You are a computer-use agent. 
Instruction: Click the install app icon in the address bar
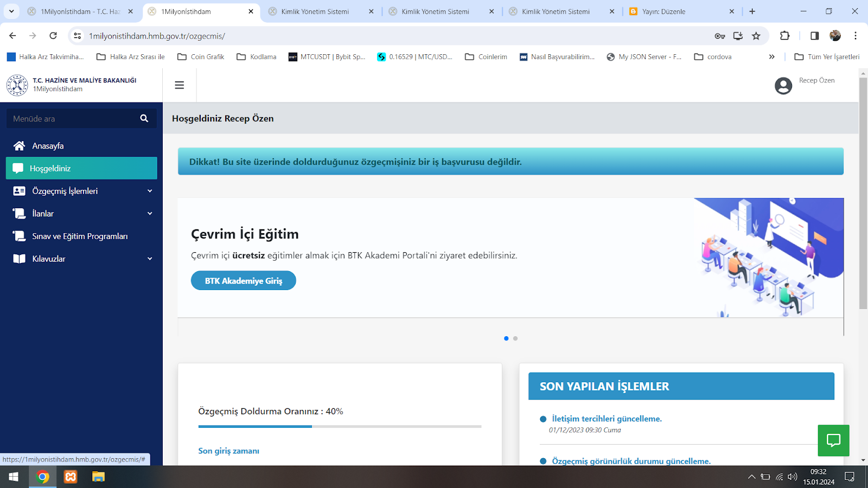[738, 36]
